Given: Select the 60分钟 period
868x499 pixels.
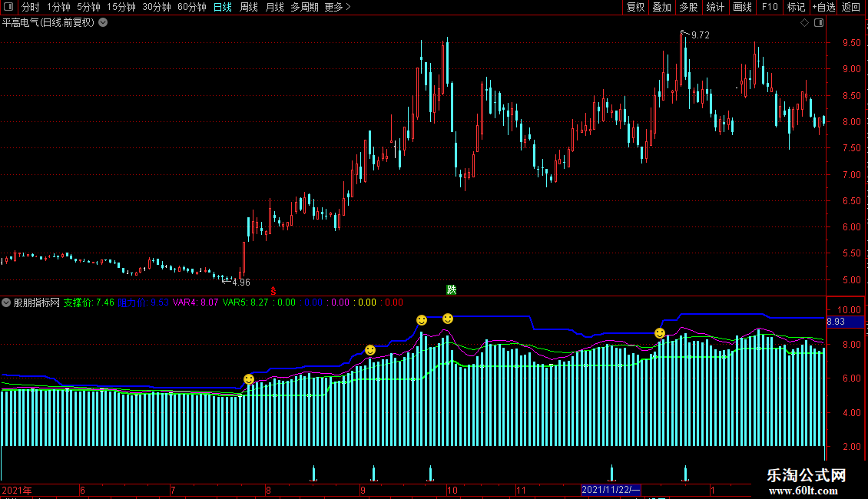Looking at the screenshot, I should [x=191, y=7].
